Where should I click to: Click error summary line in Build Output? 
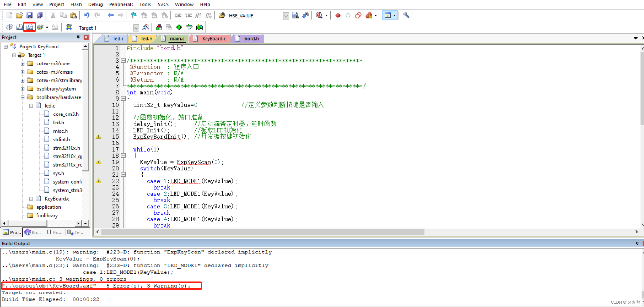coord(101,286)
